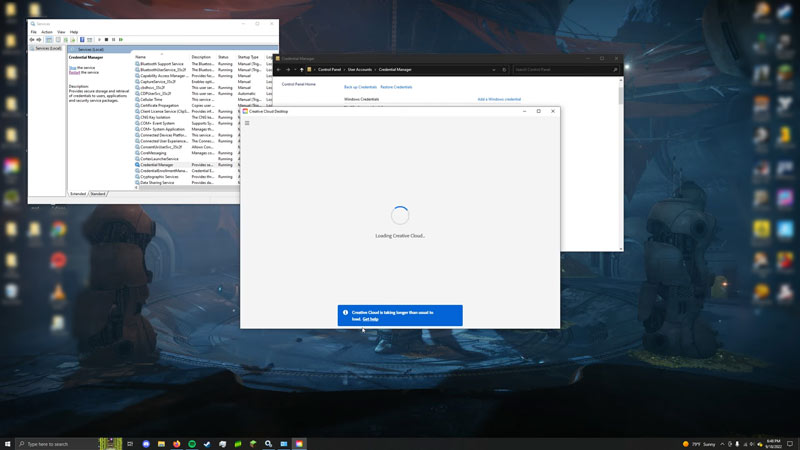The width and height of the screenshot is (800, 450).
Task: Show hidden system tray icons
Action: (x=722, y=444)
